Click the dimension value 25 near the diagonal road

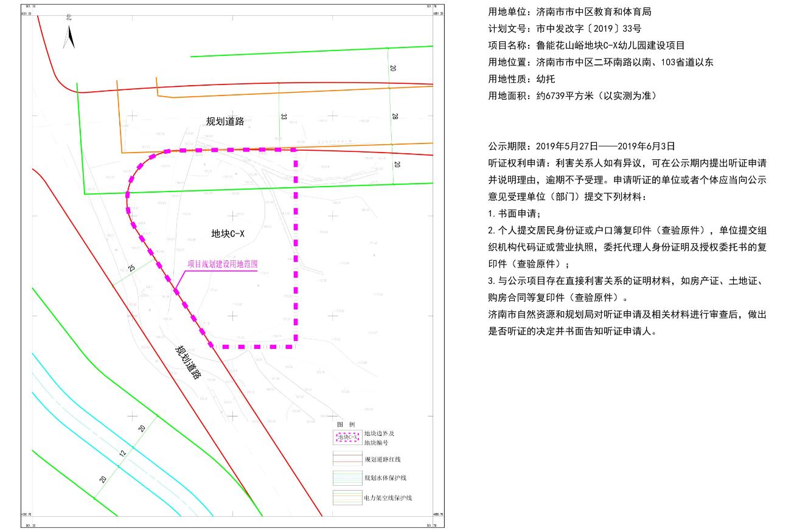(131, 268)
